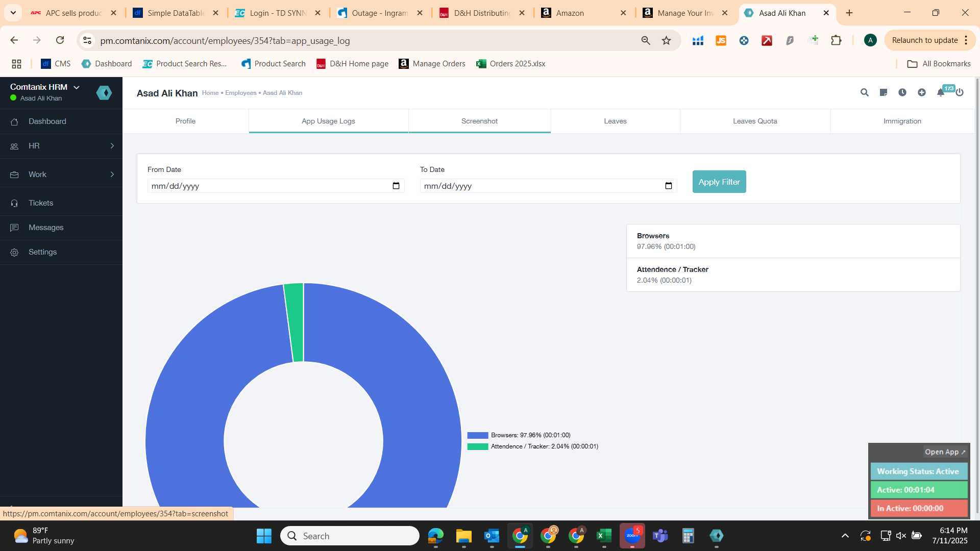Open the browser extensions puzzle icon

pos(836,40)
